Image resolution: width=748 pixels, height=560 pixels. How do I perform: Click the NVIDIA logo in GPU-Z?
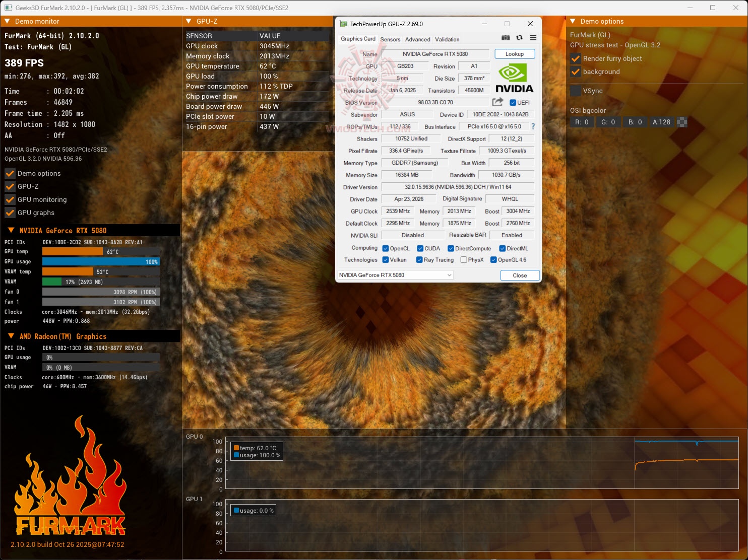[514, 78]
